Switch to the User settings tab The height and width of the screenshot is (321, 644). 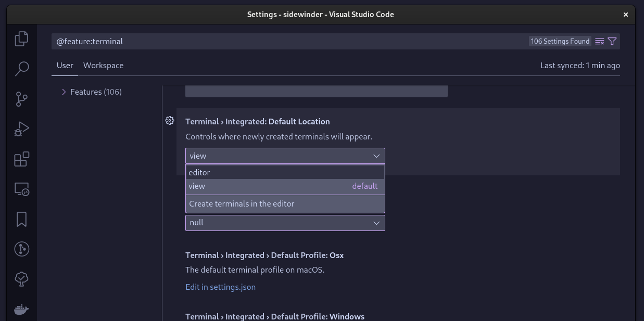[x=65, y=65]
